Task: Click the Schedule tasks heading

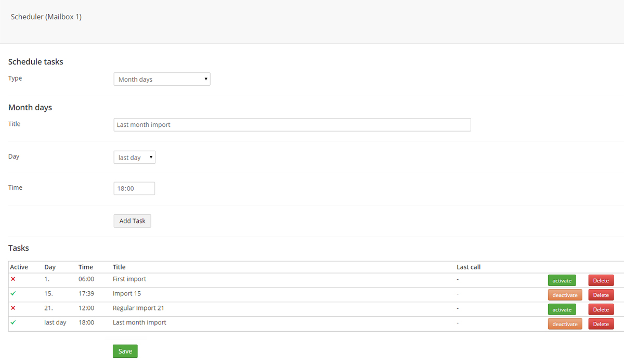Action: (36, 62)
